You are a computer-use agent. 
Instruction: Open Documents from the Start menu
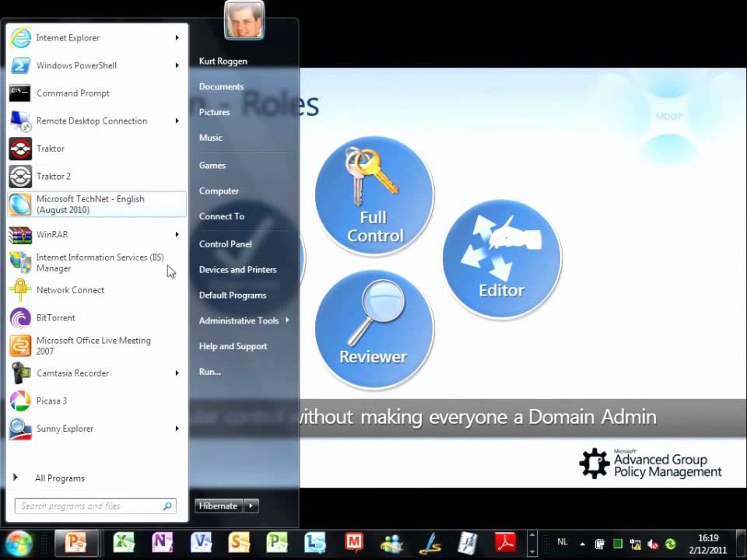[222, 86]
